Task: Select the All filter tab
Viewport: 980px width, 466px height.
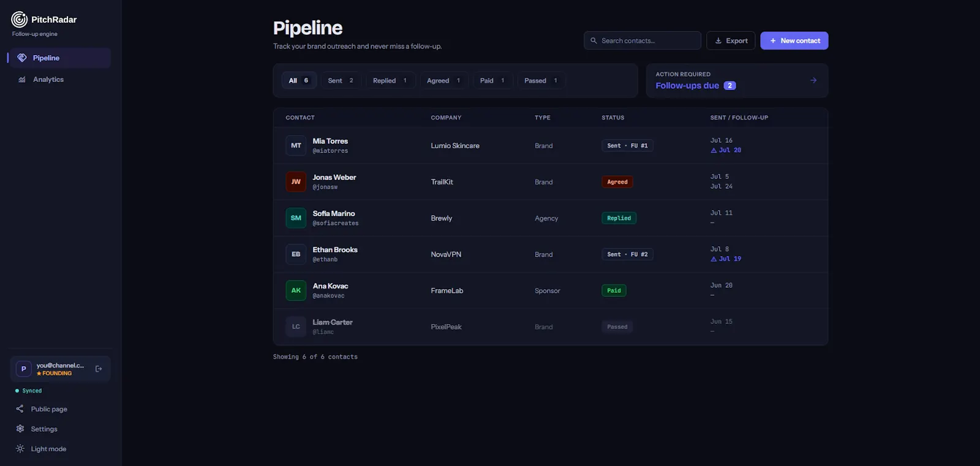Action: pos(299,80)
